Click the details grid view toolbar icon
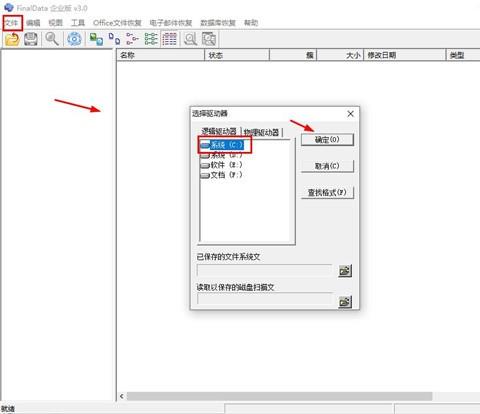Image resolution: width=480 pixels, height=414 pixels. point(169,39)
